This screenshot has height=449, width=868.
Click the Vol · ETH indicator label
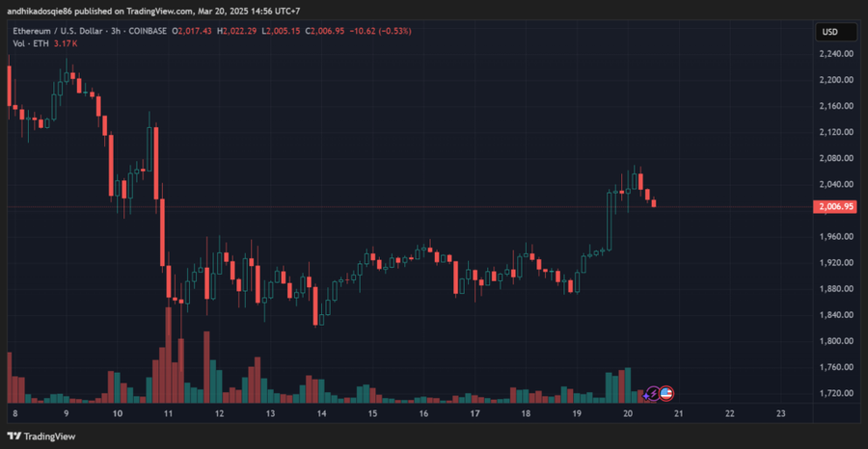click(x=31, y=43)
